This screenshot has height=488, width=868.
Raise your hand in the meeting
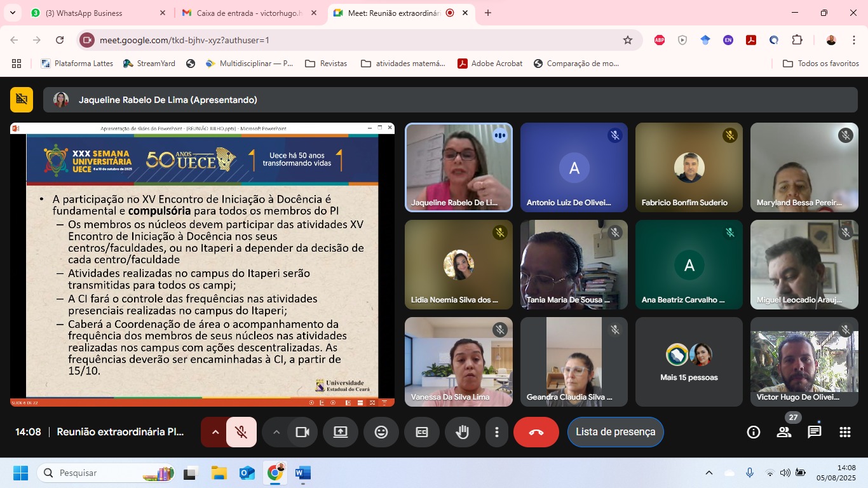pos(462,432)
